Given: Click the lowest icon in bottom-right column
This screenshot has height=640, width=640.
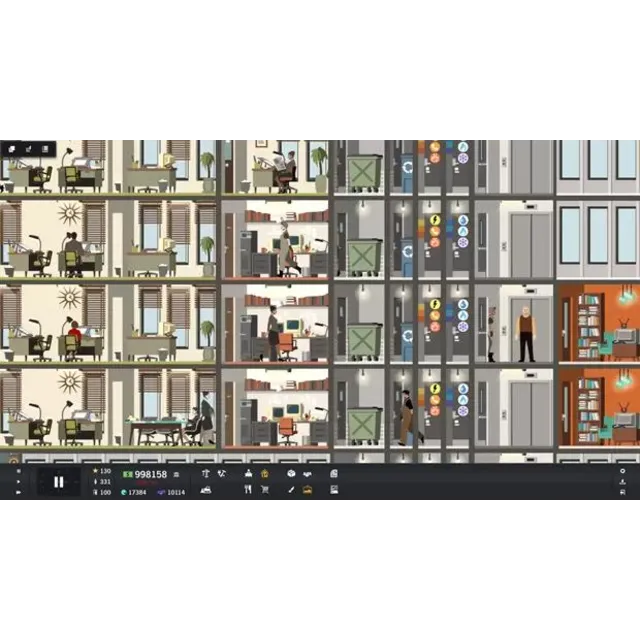Looking at the screenshot, I should [622, 492].
